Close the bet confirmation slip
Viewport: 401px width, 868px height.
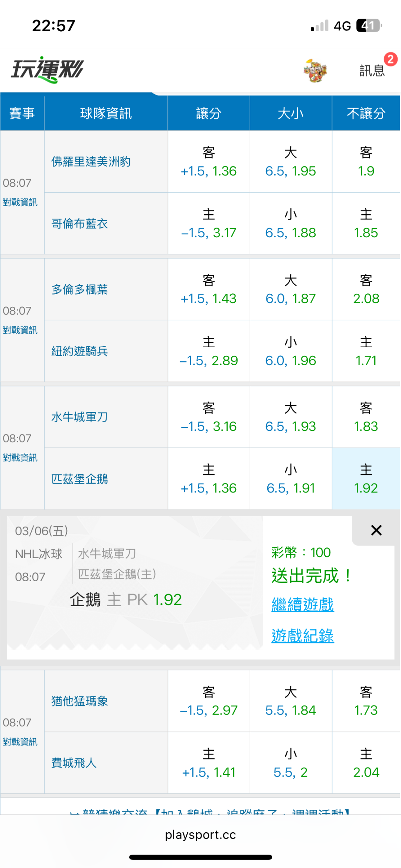pyautogui.click(x=376, y=530)
